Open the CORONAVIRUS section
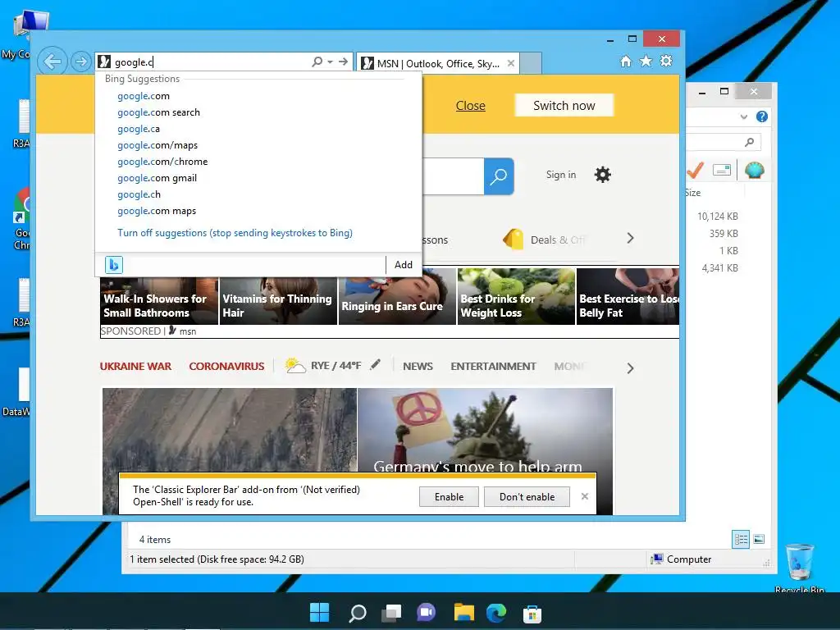Screen dimensions: 840x630 tap(226, 367)
